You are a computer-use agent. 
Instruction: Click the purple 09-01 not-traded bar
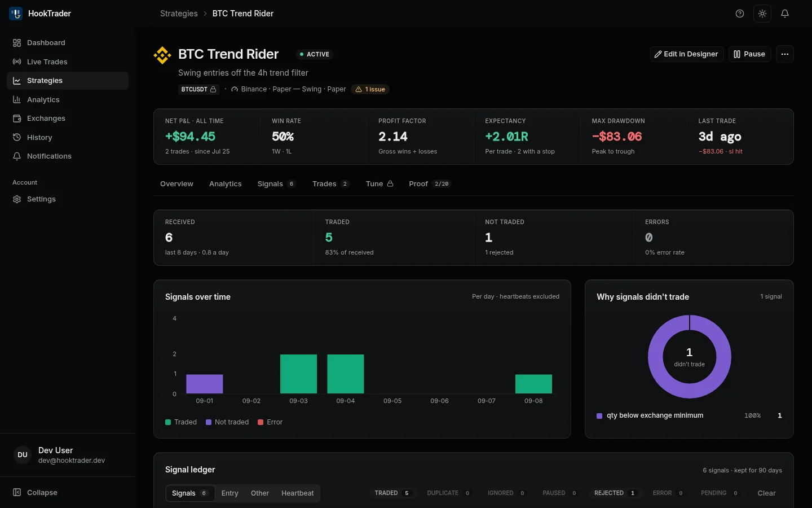coord(205,384)
